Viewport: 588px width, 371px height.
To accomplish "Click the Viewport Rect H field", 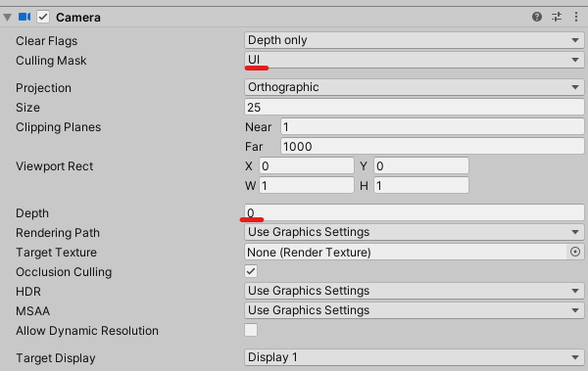I will pyautogui.click(x=421, y=186).
